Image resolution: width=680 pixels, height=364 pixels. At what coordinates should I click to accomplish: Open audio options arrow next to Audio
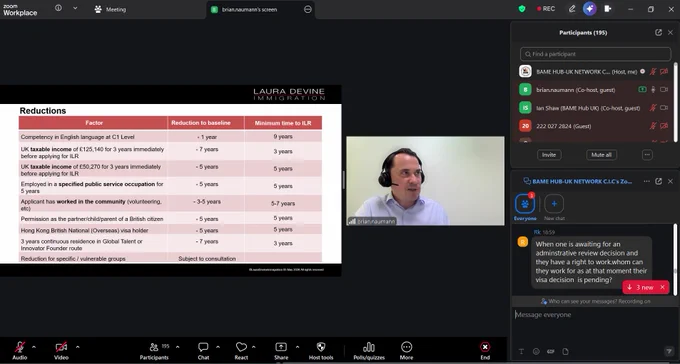34,347
